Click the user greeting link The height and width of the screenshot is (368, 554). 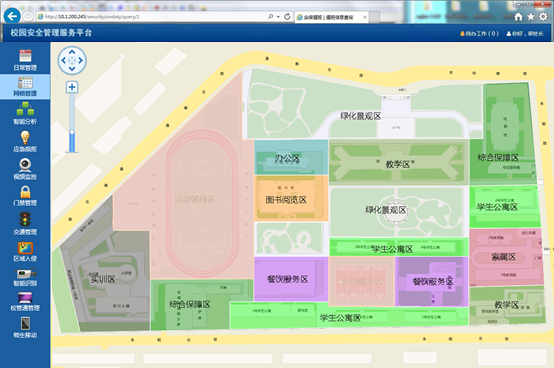click(x=525, y=34)
